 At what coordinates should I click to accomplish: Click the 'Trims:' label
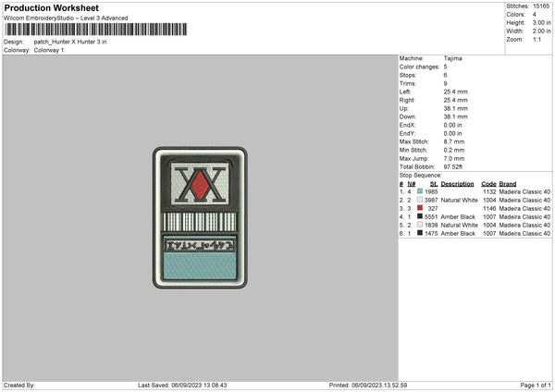coord(408,83)
